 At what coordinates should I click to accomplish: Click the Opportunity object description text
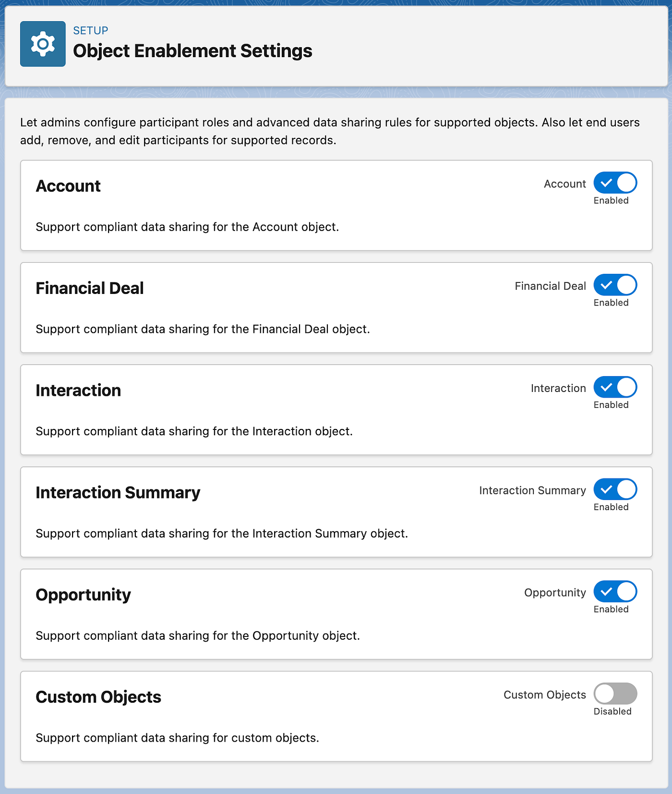(198, 636)
